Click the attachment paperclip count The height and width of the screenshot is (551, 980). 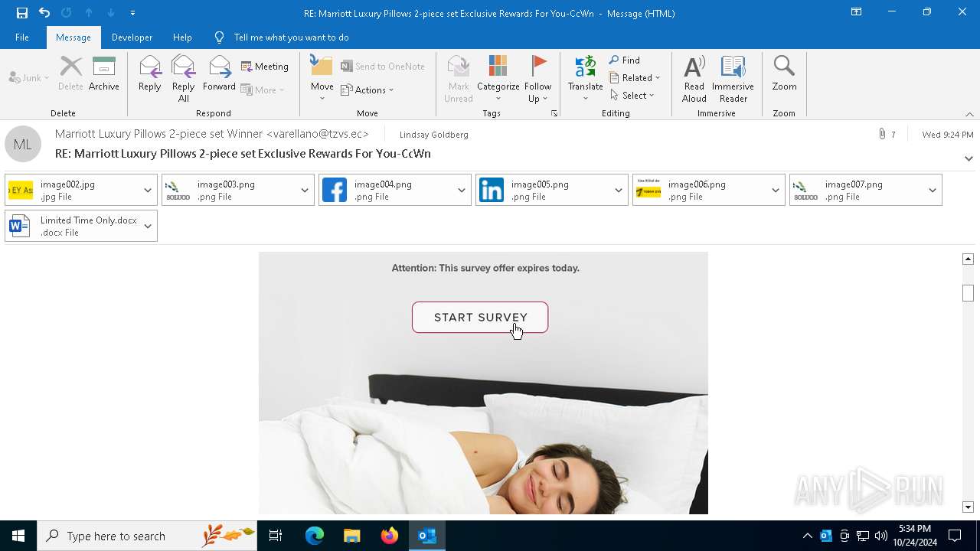point(887,134)
